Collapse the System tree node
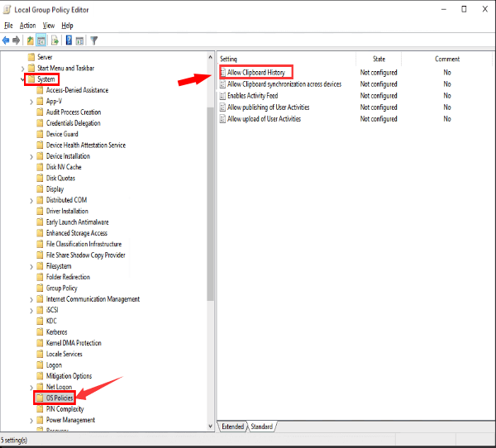Screen dimensions: 496x448 point(22,79)
